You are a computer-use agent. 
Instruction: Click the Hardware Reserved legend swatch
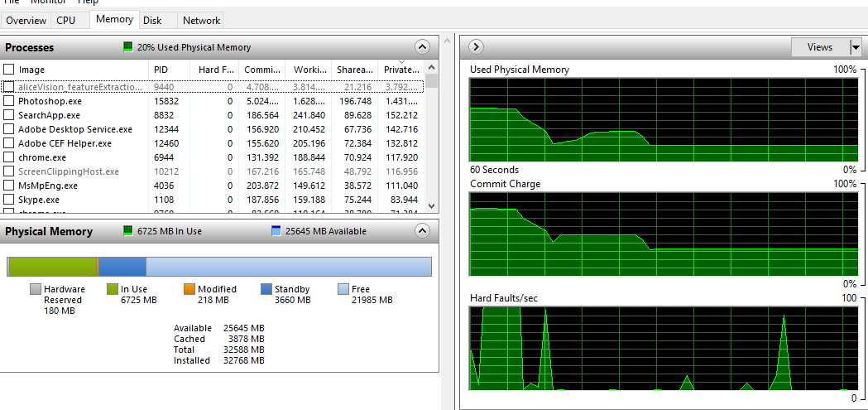pyautogui.click(x=36, y=289)
